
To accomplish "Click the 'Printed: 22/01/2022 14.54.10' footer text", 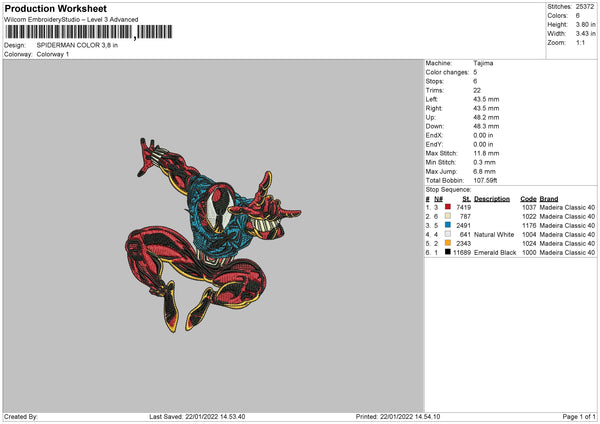I will (398, 417).
